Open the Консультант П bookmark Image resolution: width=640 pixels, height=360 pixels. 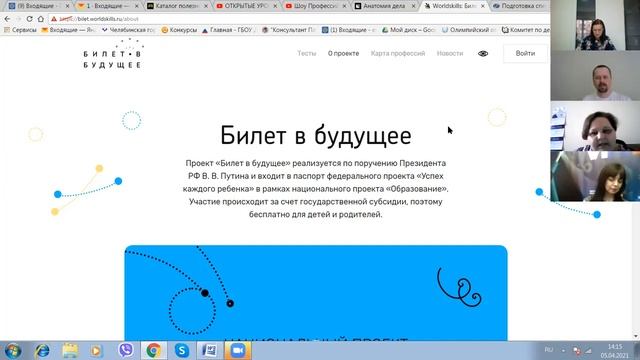click(289, 30)
